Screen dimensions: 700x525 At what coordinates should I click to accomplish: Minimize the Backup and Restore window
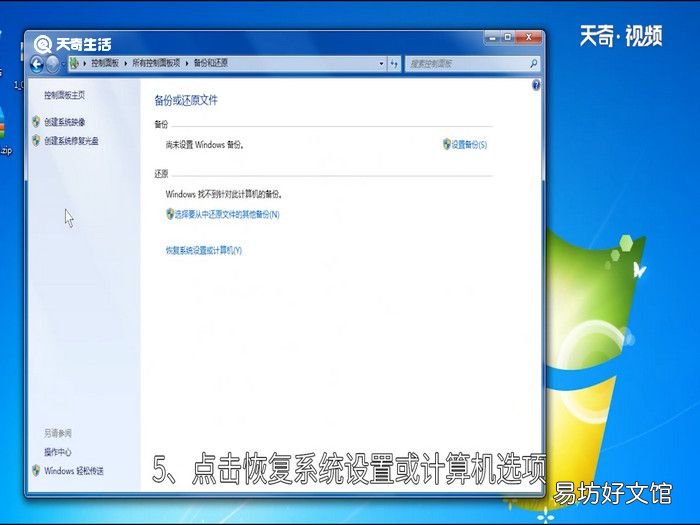(x=492, y=38)
